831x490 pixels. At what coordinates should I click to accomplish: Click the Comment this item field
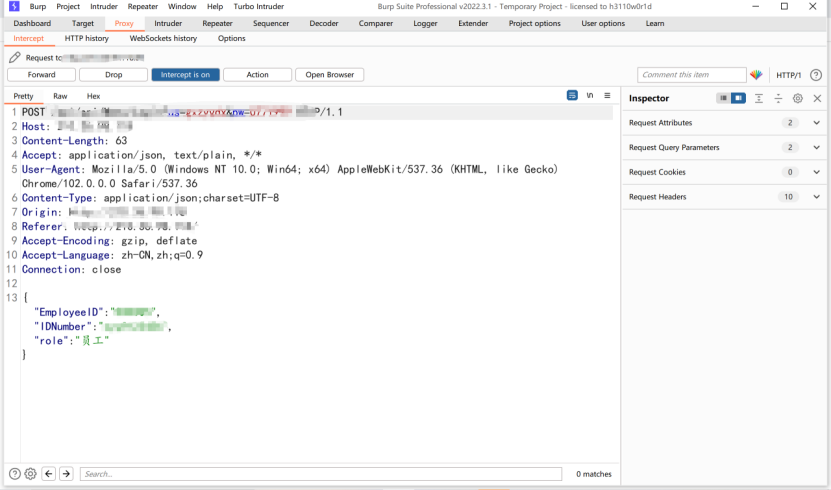[x=692, y=75]
